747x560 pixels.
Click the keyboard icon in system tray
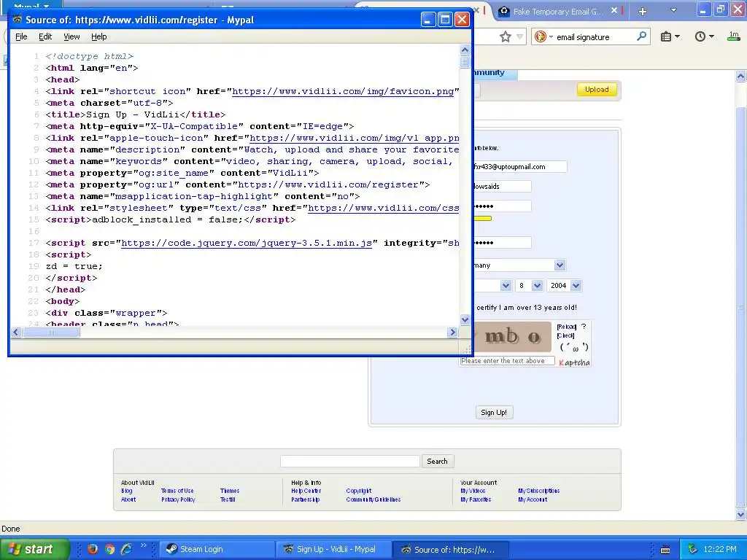click(x=665, y=550)
